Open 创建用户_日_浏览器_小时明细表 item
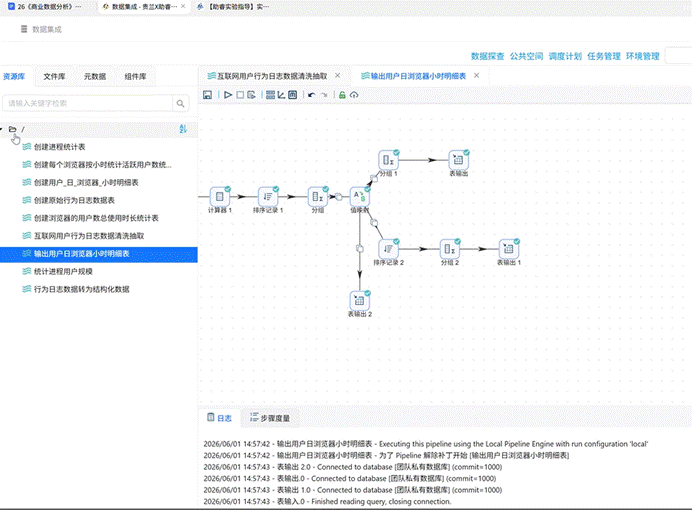Image resolution: width=692 pixels, height=510 pixels. coord(86,182)
